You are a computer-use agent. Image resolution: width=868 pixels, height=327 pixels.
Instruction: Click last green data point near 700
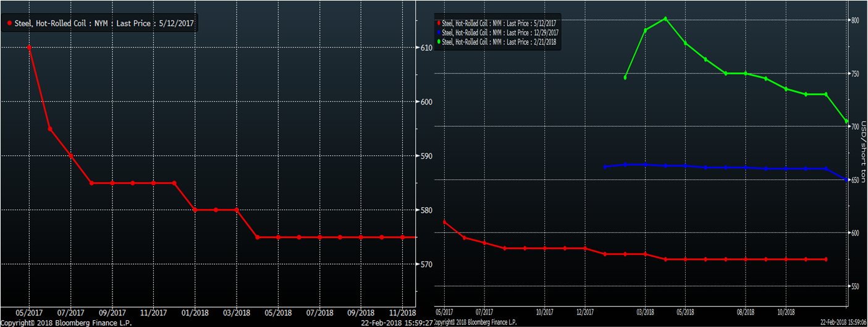846,122
